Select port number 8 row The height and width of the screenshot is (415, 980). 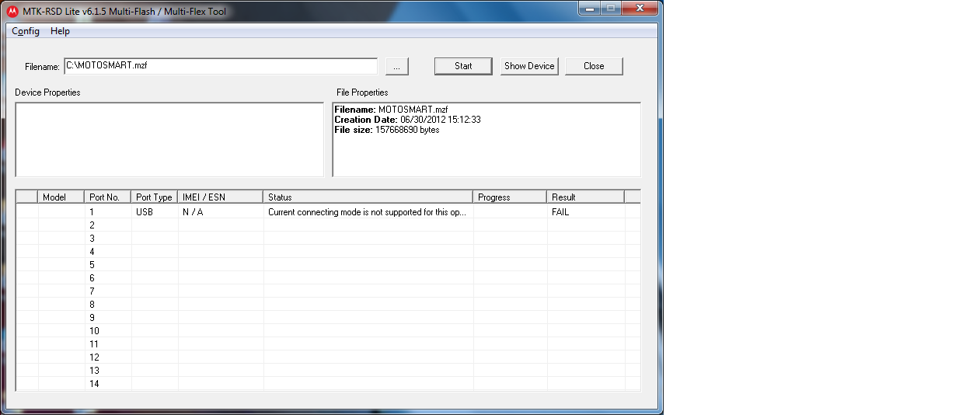click(328, 305)
